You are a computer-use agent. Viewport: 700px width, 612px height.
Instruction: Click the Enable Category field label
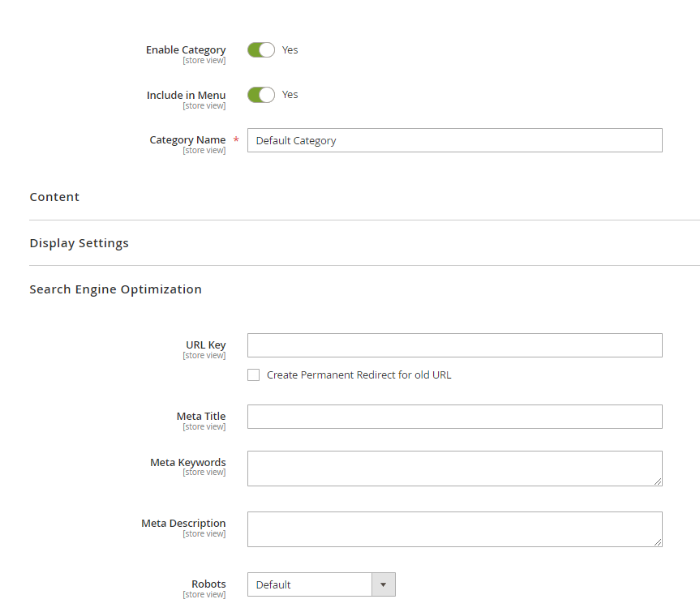point(185,49)
